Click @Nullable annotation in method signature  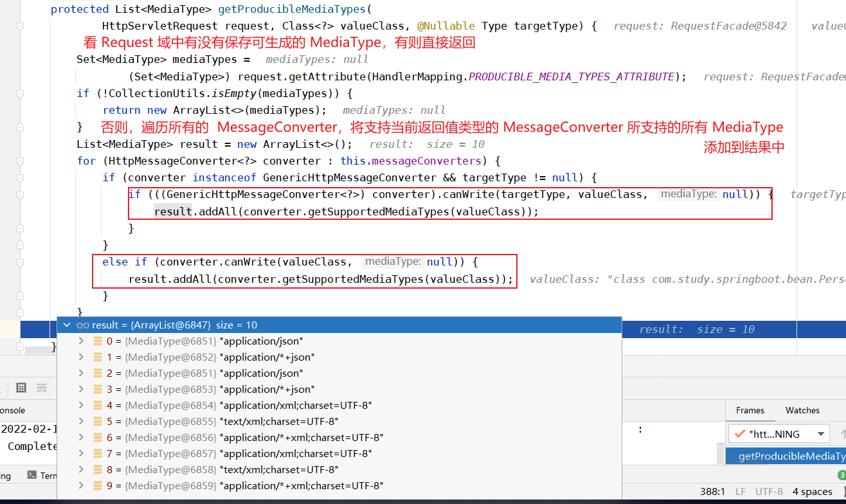pyautogui.click(x=446, y=26)
